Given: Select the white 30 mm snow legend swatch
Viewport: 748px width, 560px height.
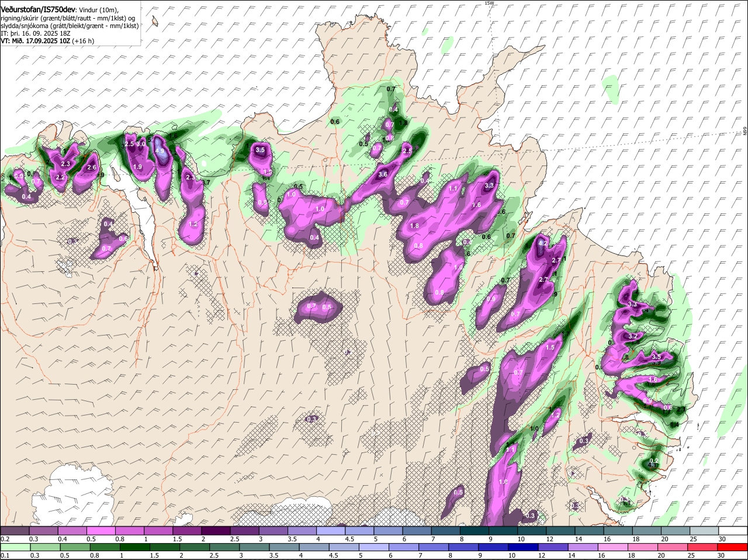Looking at the screenshot, I should coord(733,530).
